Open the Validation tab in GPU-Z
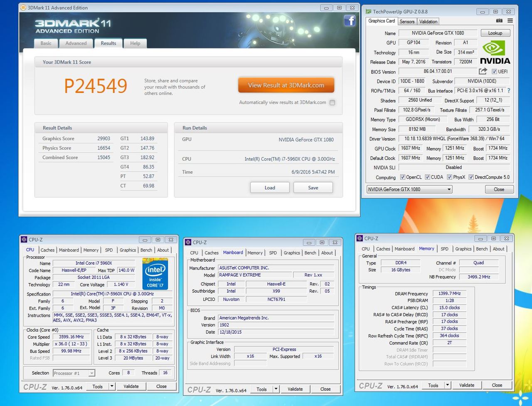The image size is (532, 406). click(428, 22)
